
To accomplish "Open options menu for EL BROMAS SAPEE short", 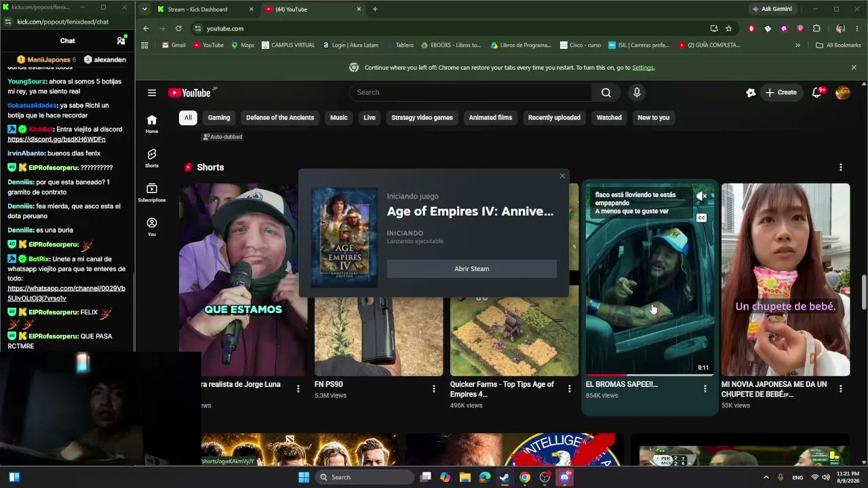I will click(705, 389).
